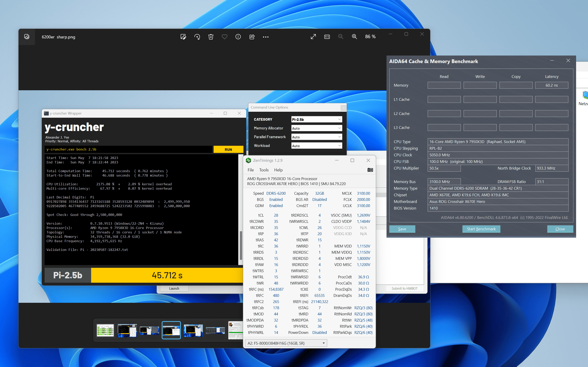Minimize the ZenTimings window
The height and width of the screenshot is (367, 588).
[x=337, y=160]
